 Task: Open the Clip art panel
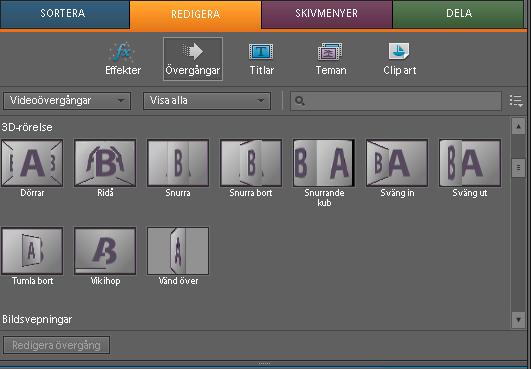400,59
